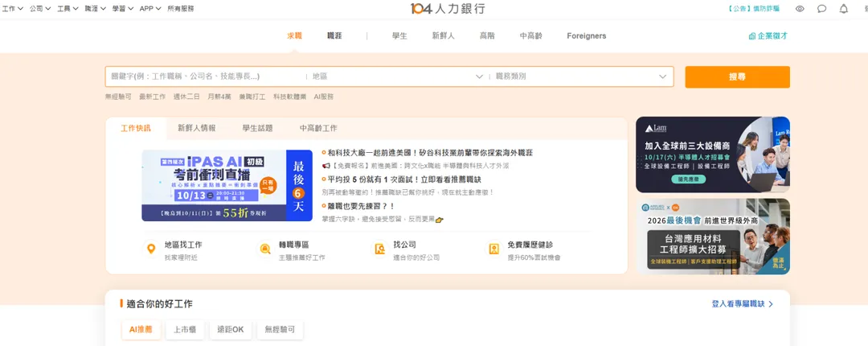The height and width of the screenshot is (346, 868).
Task: Click the 企業徵才 building icon link
Action: coord(768,36)
